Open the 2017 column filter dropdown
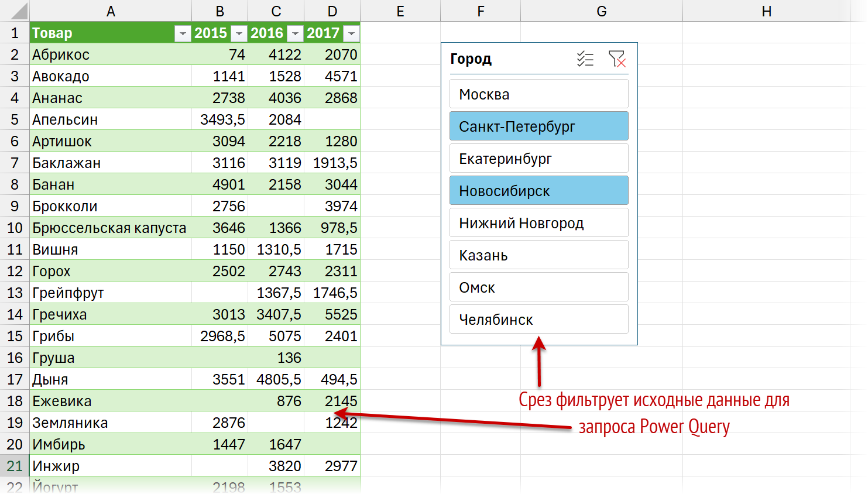This screenshot has width=868, height=494. point(351,33)
